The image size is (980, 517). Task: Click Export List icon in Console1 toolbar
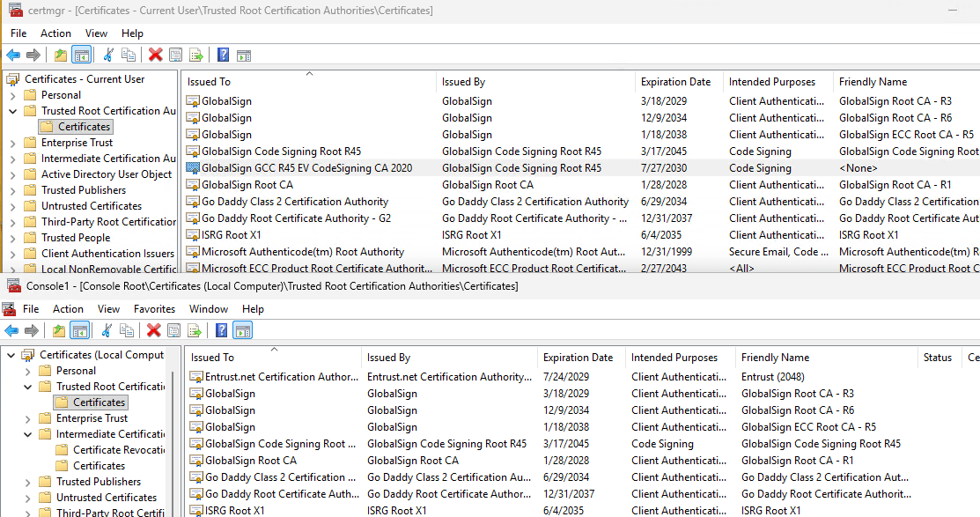[x=194, y=330]
